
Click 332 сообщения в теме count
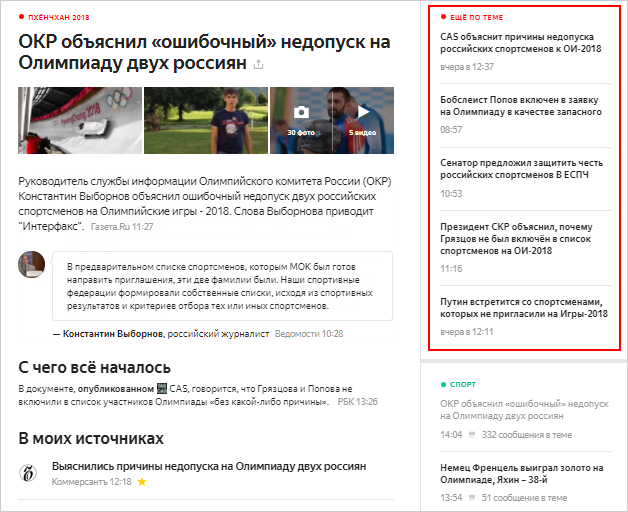point(527,435)
